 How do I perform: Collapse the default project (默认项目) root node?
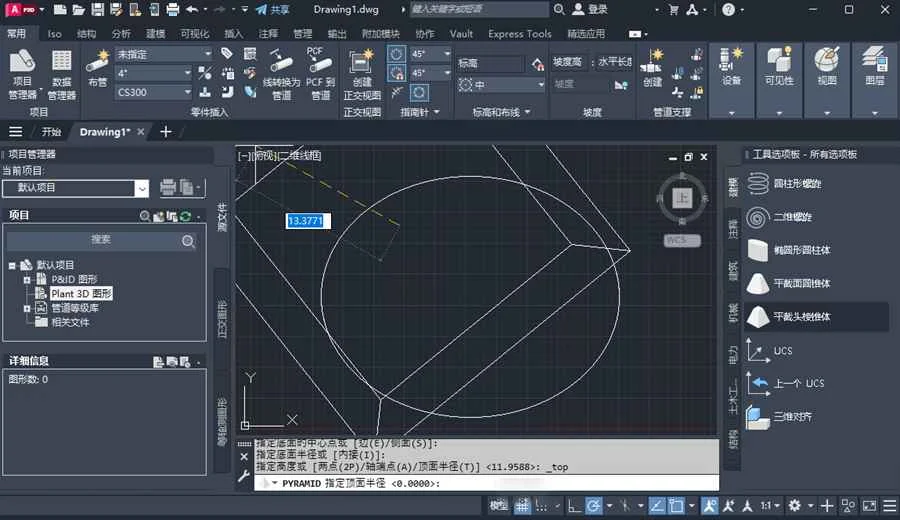pyautogui.click(x=11, y=266)
